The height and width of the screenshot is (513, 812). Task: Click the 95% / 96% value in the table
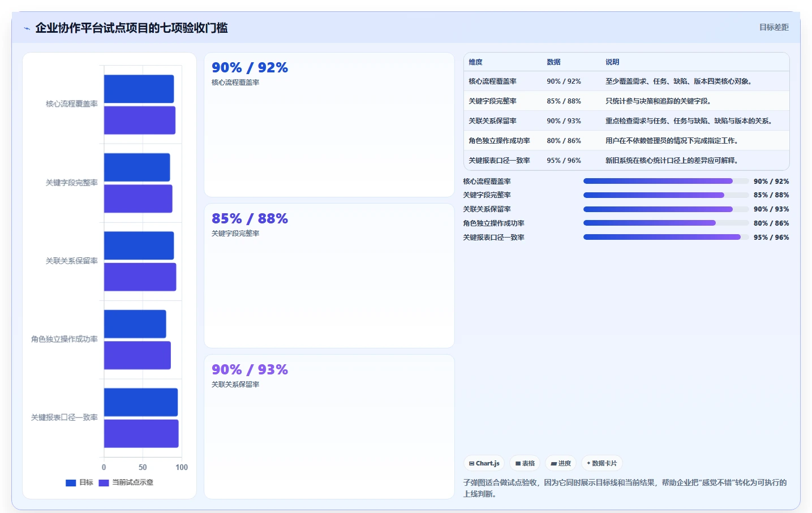[564, 161]
